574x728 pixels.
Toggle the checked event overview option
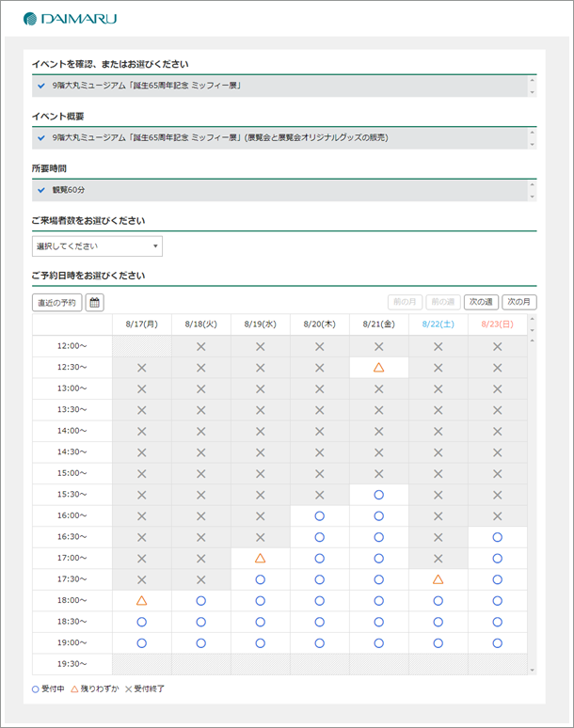[x=41, y=138]
